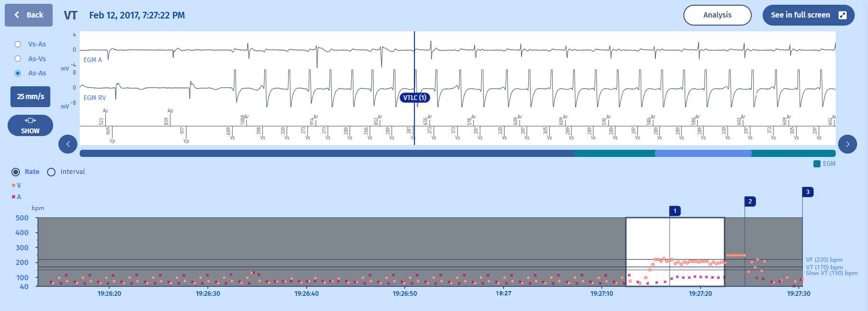Viewport: 868px width, 311px height.
Task: Jump to episode marker 2
Action: 750,201
